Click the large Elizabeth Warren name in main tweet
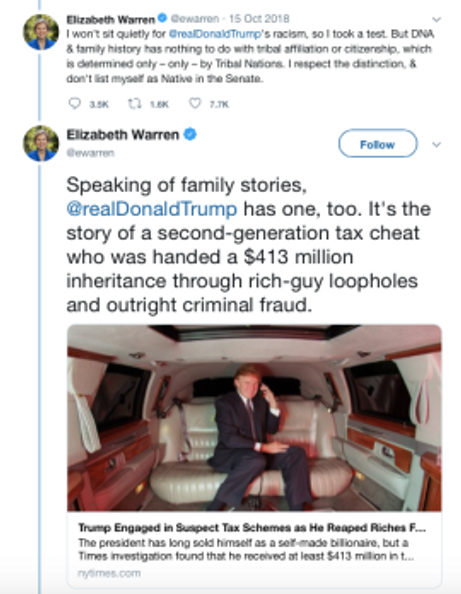This screenshot has width=461, height=594. (123, 135)
